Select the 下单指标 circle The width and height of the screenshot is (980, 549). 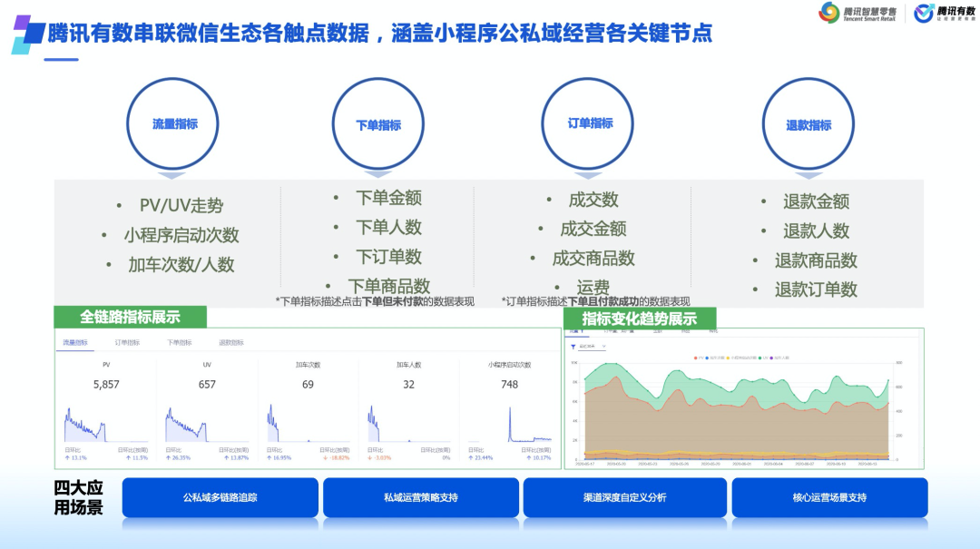tap(378, 123)
